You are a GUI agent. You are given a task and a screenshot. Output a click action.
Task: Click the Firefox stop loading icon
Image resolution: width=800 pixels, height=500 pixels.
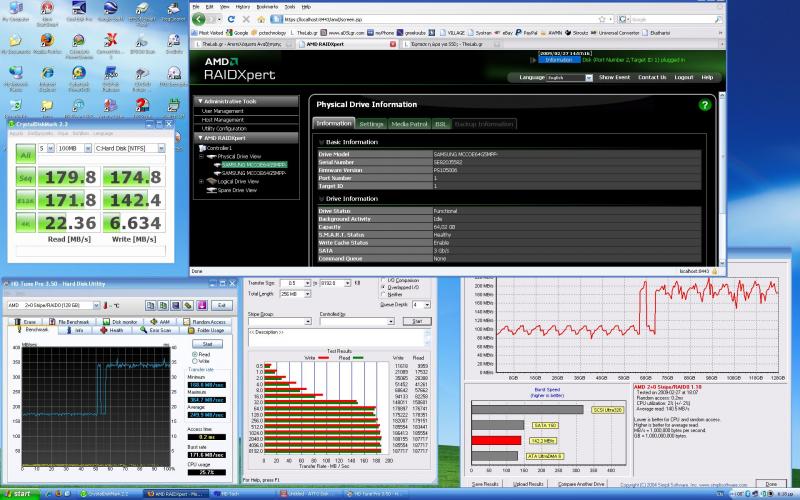pyautogui.click(x=246, y=19)
